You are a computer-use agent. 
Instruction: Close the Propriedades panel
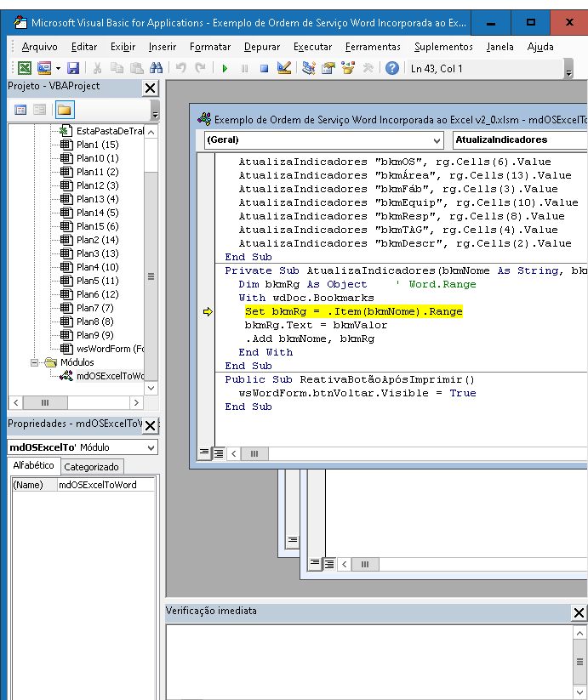pos(151,425)
